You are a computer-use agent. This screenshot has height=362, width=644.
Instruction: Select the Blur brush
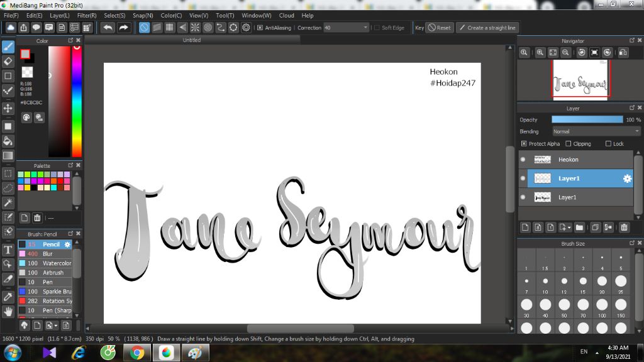pyautogui.click(x=45, y=254)
